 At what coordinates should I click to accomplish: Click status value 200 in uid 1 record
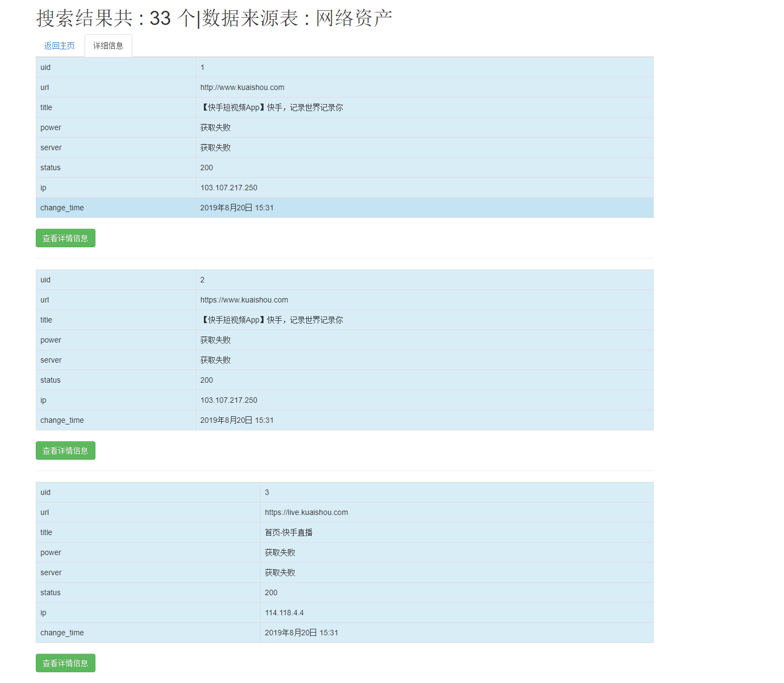click(x=207, y=167)
